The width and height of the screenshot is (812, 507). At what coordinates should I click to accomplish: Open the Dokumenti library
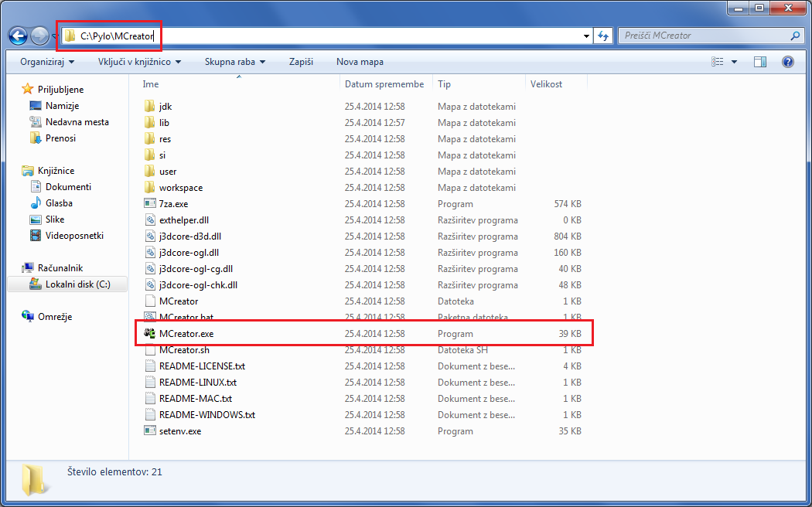coord(68,187)
